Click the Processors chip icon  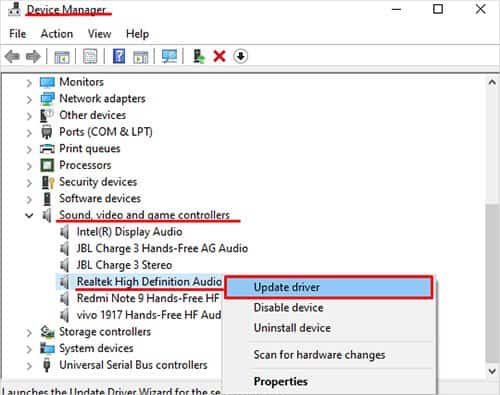(x=47, y=165)
